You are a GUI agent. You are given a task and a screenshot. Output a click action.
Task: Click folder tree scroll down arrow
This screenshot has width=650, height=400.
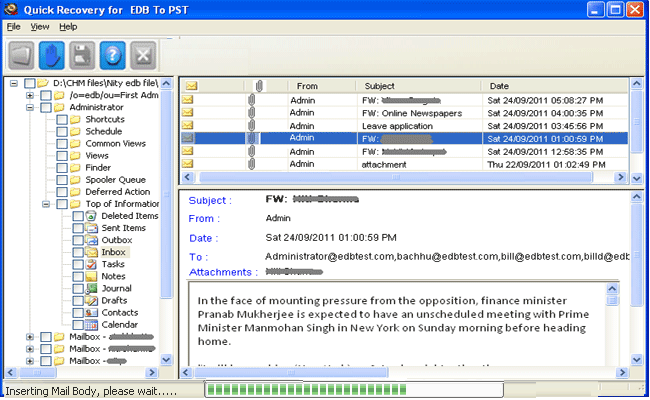[x=166, y=359]
